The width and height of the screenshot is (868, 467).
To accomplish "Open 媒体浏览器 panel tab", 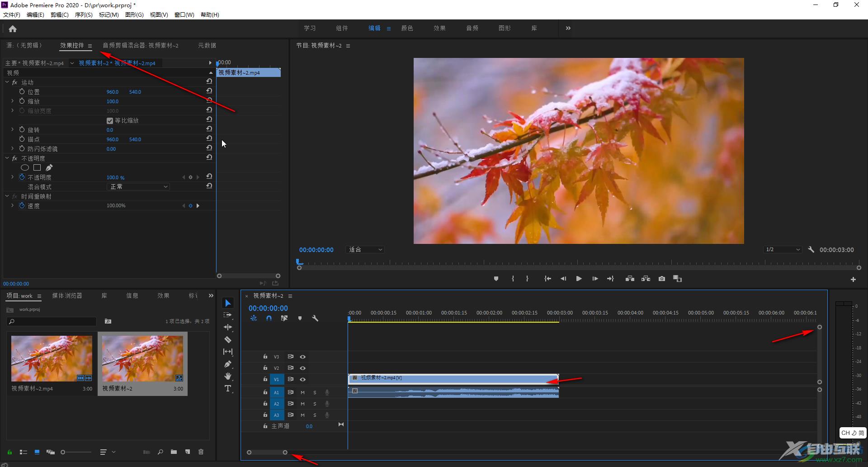I will [67, 295].
